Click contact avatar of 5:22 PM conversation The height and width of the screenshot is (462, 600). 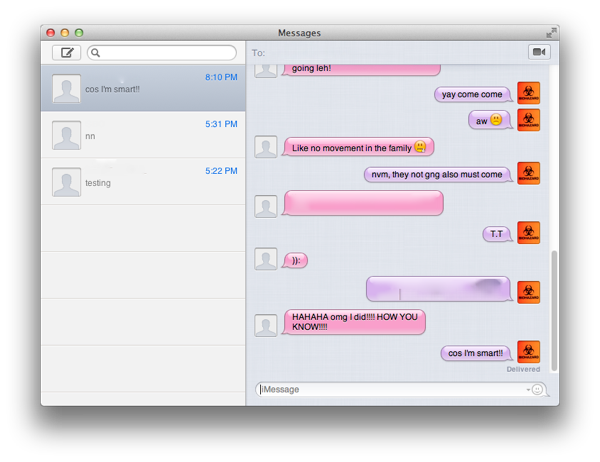[x=67, y=182]
